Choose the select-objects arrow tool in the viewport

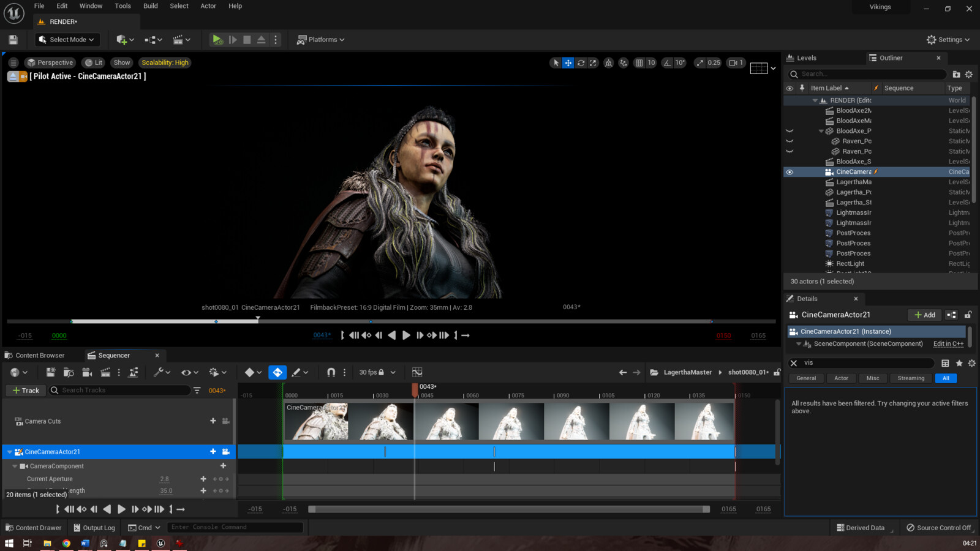(x=556, y=62)
